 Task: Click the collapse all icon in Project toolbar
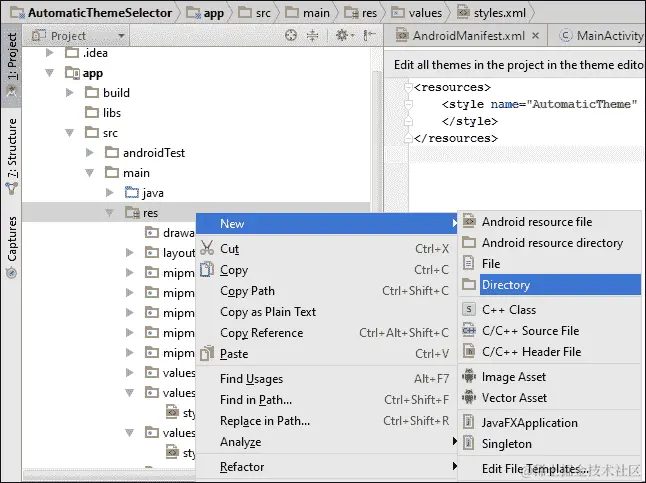click(x=313, y=35)
